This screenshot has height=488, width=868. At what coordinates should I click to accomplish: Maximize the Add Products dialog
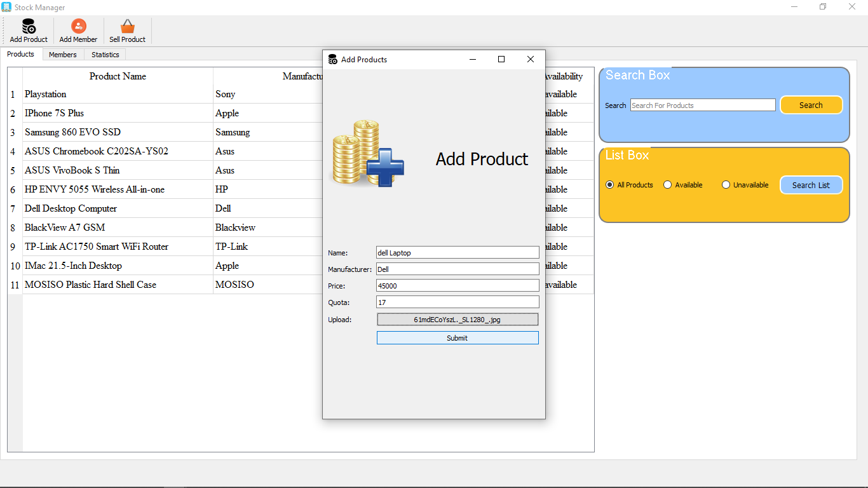coord(501,59)
